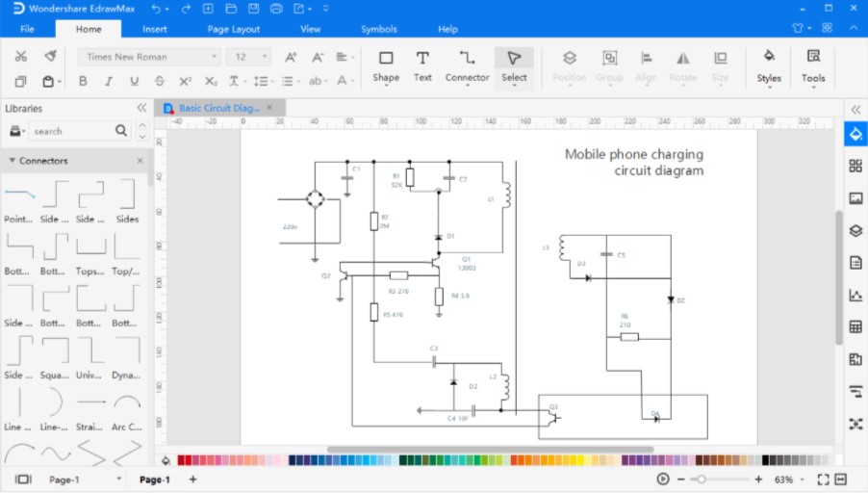
Task: Open the Position options
Action: (x=569, y=66)
